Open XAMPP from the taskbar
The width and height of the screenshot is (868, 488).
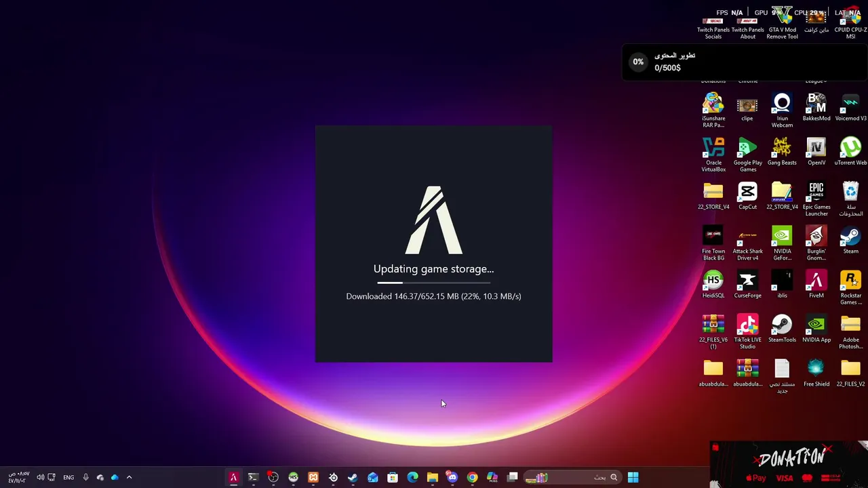[x=313, y=477]
